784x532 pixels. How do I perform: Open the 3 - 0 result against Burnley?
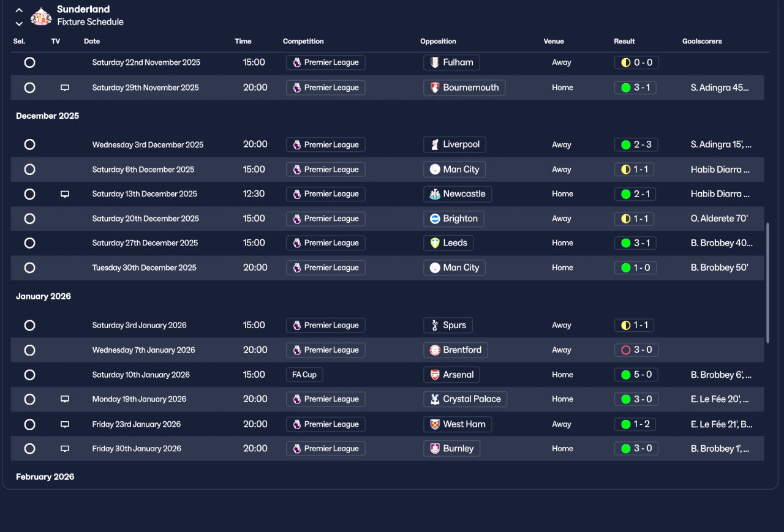point(636,449)
